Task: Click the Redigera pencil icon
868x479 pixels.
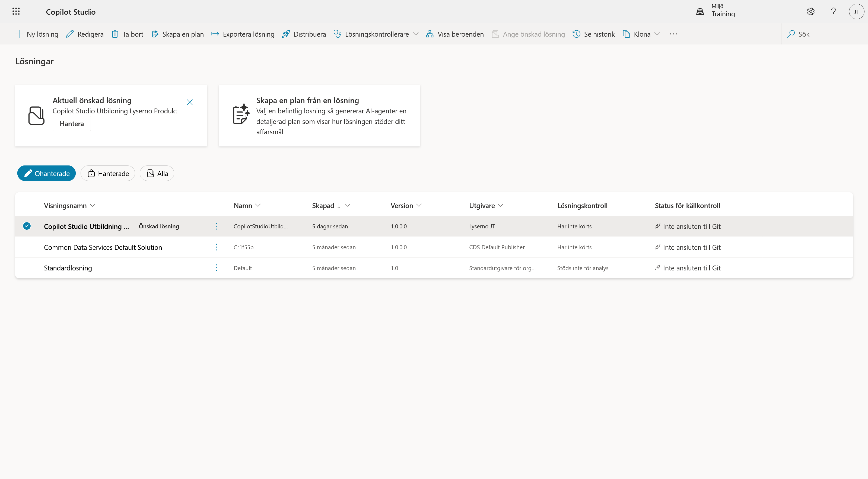Action: (x=70, y=34)
